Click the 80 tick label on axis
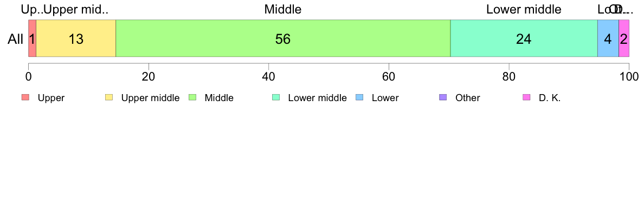This screenshot has height=199, width=644. 509,76
